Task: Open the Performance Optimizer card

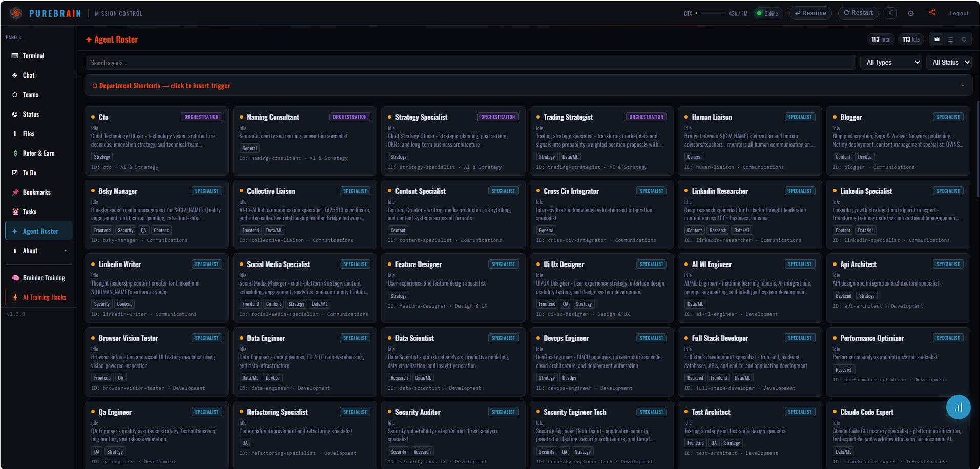Action: (898, 362)
